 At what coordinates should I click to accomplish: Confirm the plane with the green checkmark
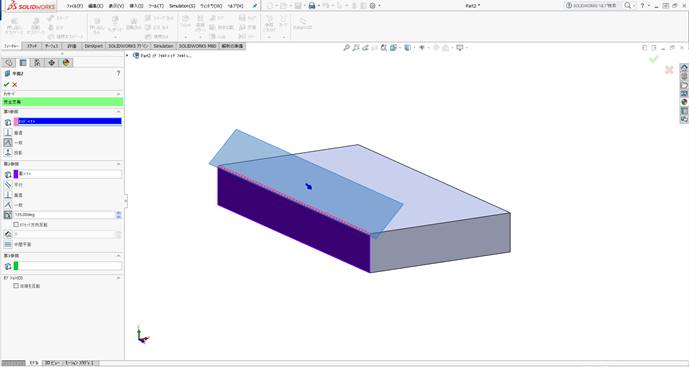[x=7, y=84]
